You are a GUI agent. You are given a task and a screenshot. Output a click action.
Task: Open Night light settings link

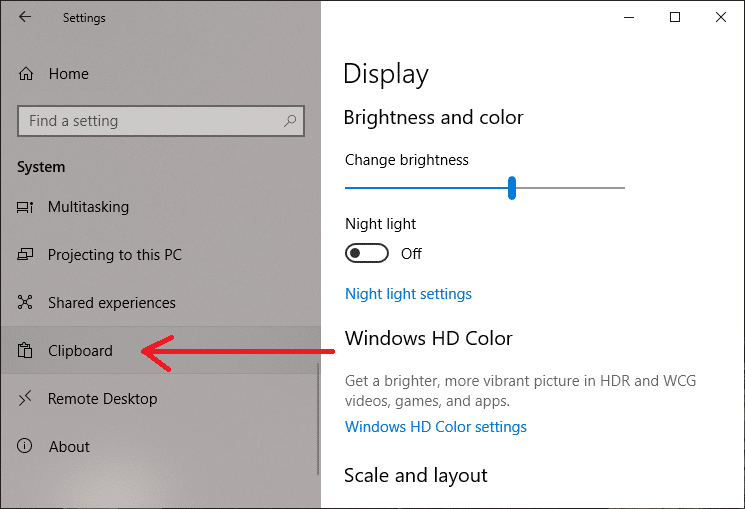coord(408,294)
